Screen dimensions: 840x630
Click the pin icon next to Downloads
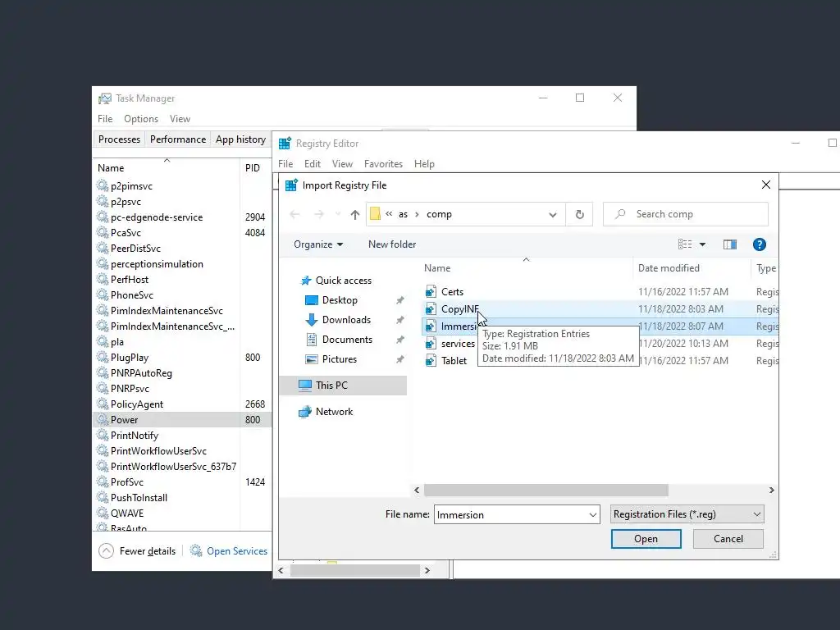click(399, 320)
